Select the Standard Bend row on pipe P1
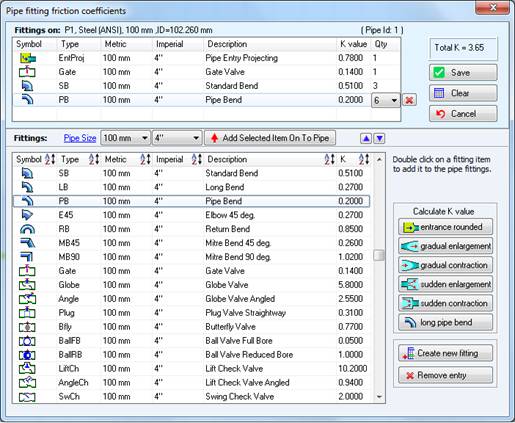Image resolution: width=515 pixels, height=423 pixels. point(206,86)
